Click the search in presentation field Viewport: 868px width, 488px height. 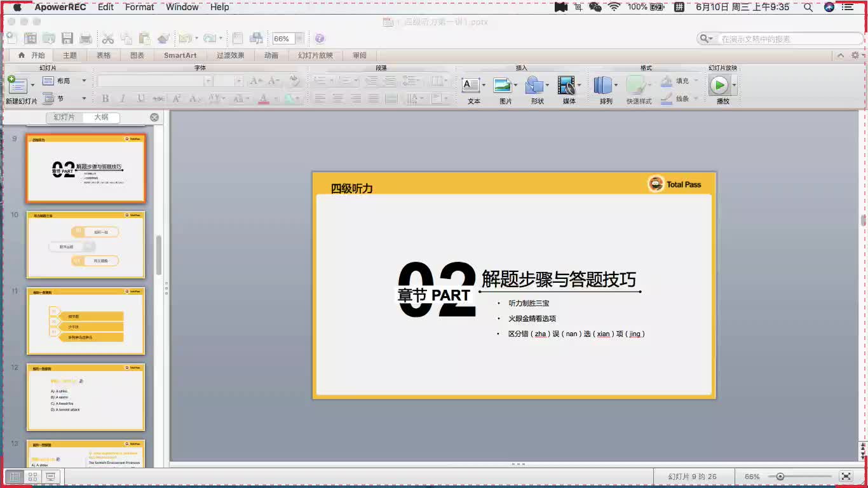[780, 39]
